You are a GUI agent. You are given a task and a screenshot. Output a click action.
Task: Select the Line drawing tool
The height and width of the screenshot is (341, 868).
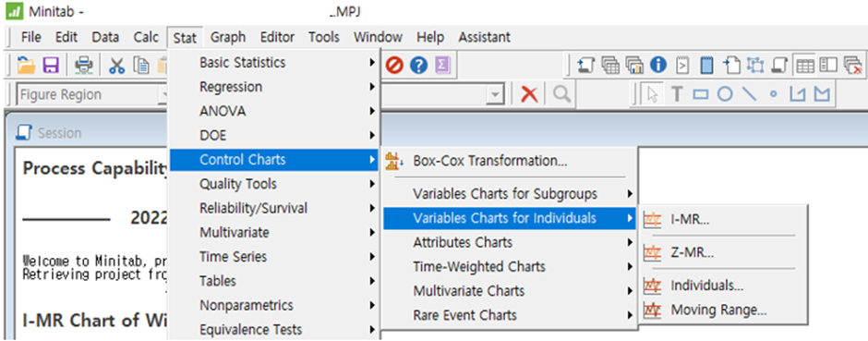click(749, 94)
